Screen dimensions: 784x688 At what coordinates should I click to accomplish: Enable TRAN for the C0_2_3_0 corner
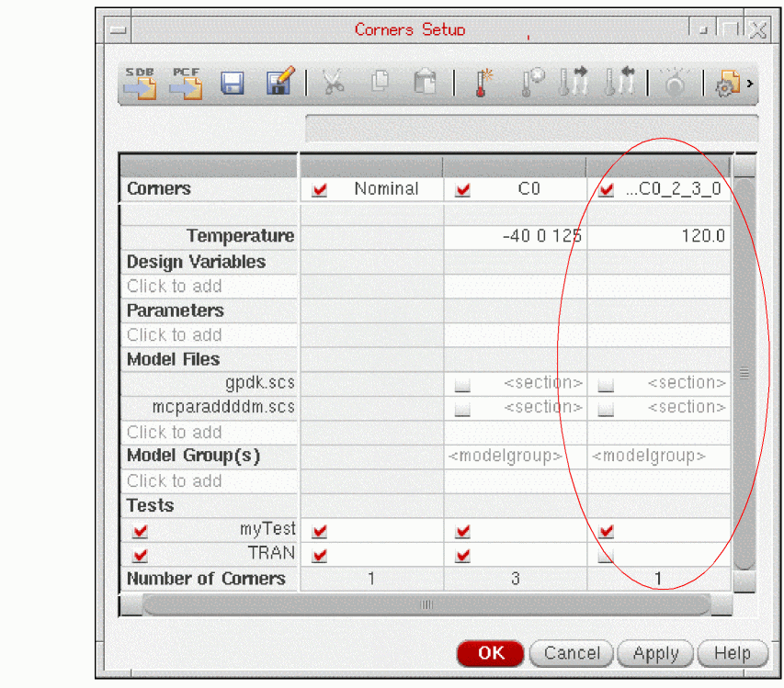(606, 556)
